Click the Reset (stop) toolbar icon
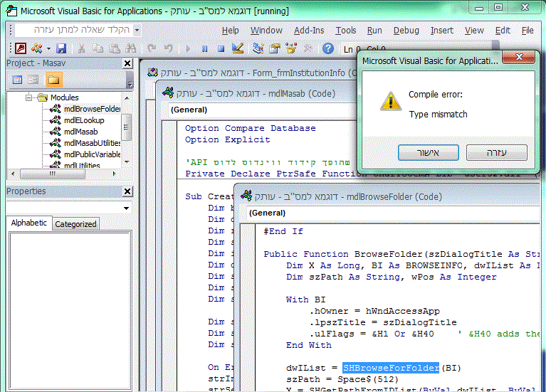Image resolution: width=546 pixels, height=392 pixels. pyautogui.click(x=221, y=48)
